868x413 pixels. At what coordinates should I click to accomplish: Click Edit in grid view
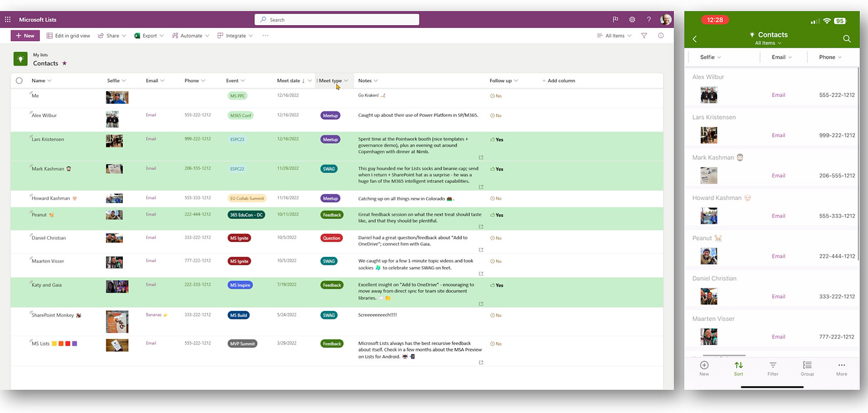click(69, 36)
